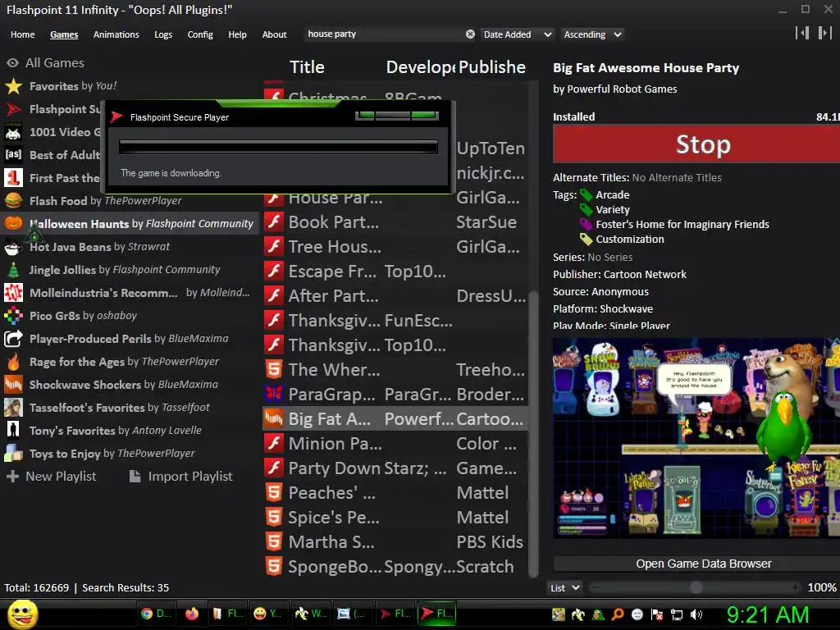Click Molleindustria's Recommendations playlist icon

13,293
